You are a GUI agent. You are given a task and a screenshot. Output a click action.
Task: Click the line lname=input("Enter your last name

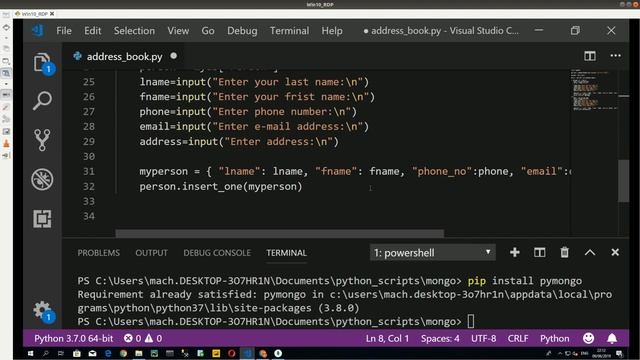254,82
